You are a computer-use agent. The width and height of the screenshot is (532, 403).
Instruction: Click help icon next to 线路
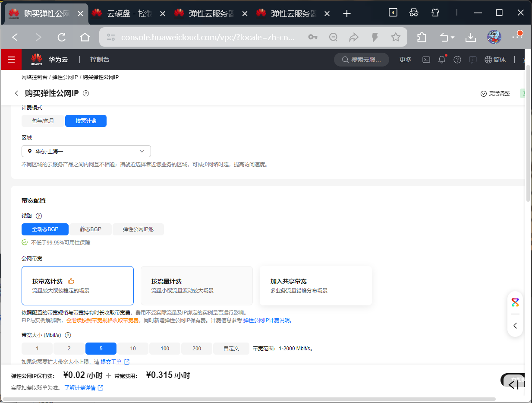tap(39, 216)
